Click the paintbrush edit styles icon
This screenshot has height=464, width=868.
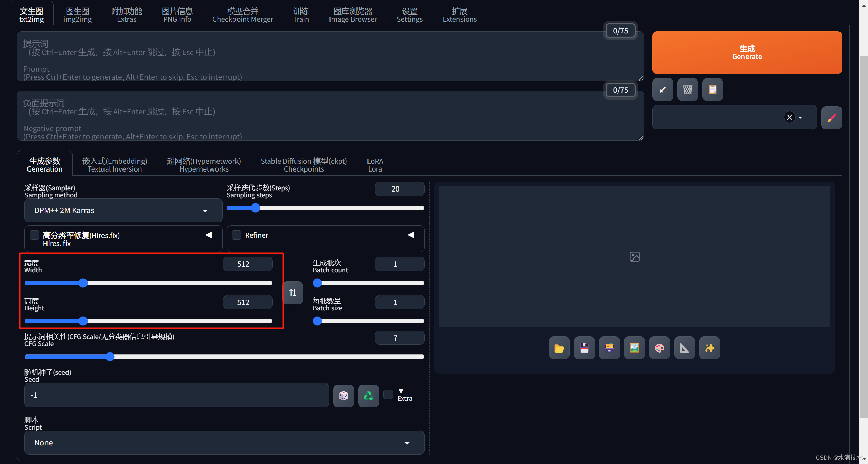point(831,118)
